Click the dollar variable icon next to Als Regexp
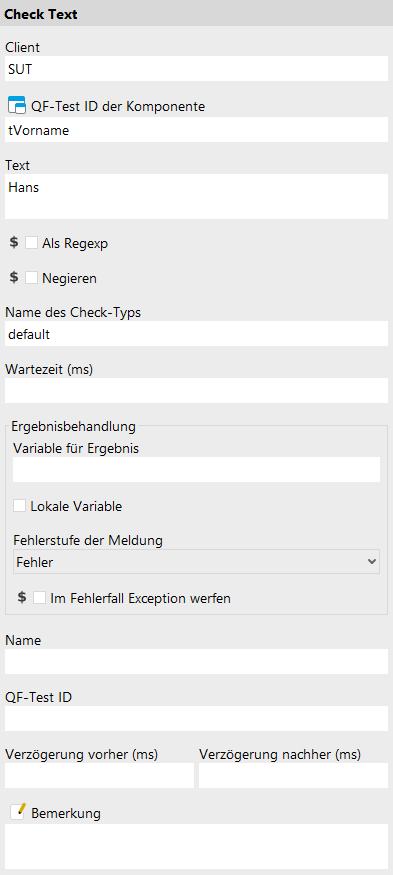This screenshot has width=393, height=875. (14, 243)
